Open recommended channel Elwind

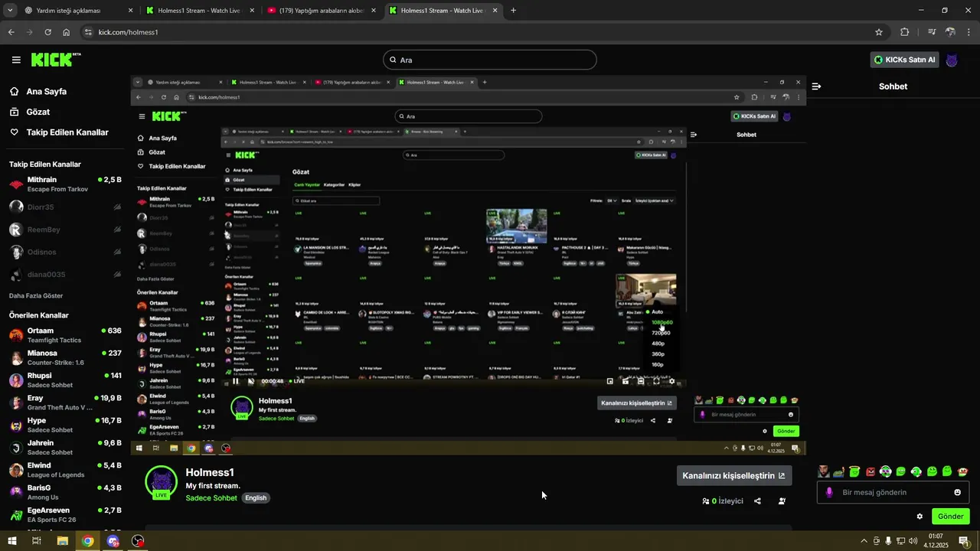65,469
